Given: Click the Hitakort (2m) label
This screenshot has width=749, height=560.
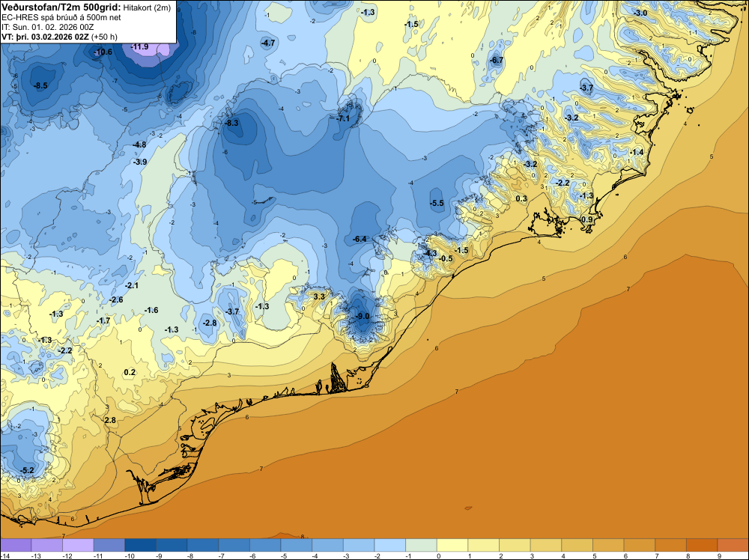Looking at the screenshot, I should 147,7.
